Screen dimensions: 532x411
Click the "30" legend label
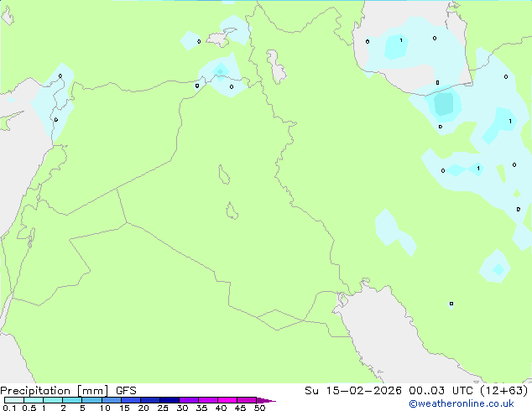[x=182, y=408]
